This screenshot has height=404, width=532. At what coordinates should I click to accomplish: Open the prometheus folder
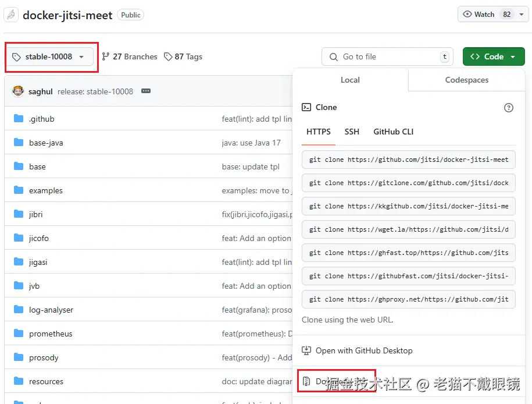coord(51,334)
